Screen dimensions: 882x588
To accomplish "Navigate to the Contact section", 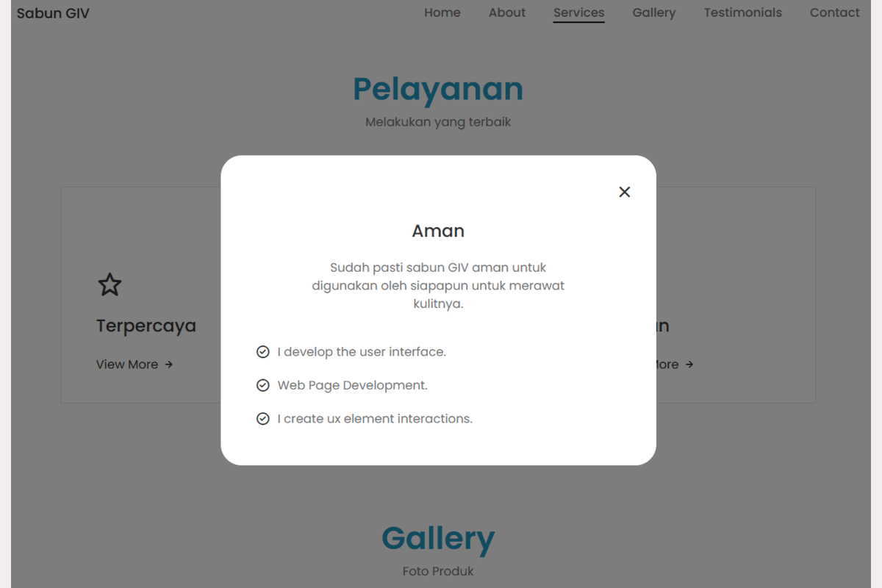I will 834,12.
